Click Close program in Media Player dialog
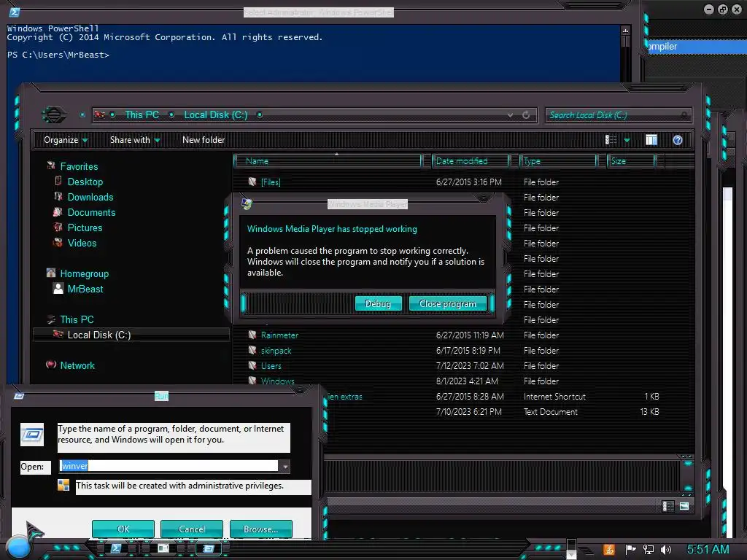 (448, 304)
